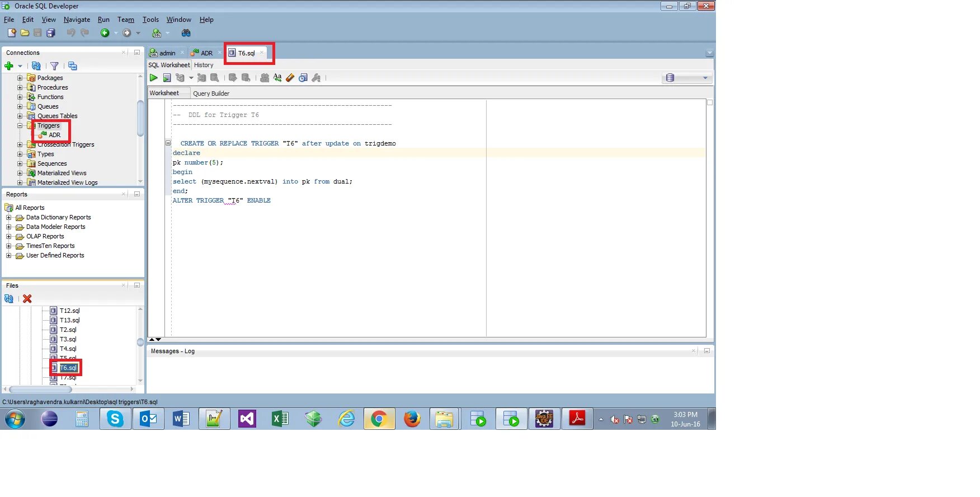Minimize the Messages - Log panel

pyautogui.click(x=706, y=351)
